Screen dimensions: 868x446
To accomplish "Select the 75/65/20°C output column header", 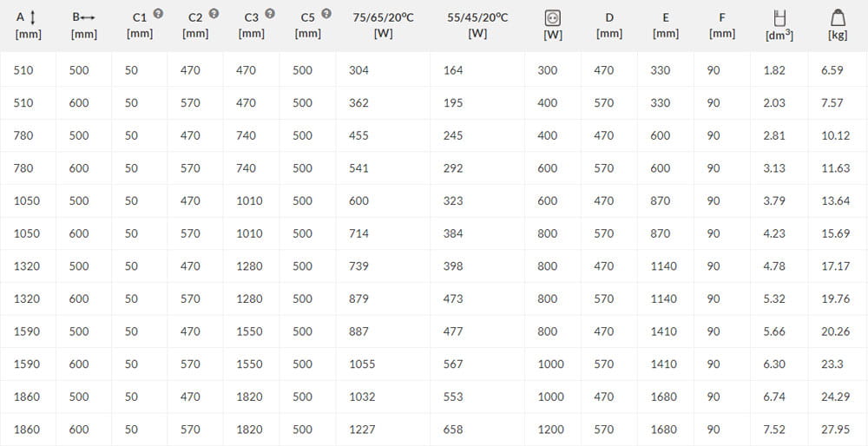I will tap(383, 25).
